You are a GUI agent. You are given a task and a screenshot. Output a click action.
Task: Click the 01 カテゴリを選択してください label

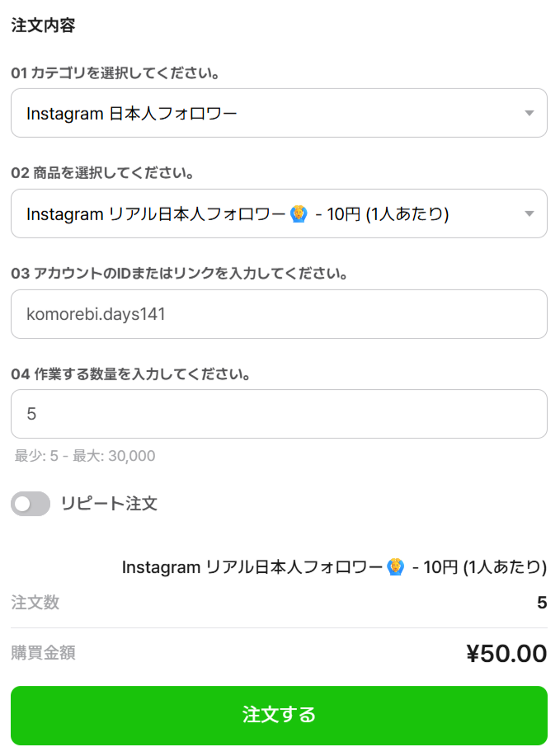115,73
